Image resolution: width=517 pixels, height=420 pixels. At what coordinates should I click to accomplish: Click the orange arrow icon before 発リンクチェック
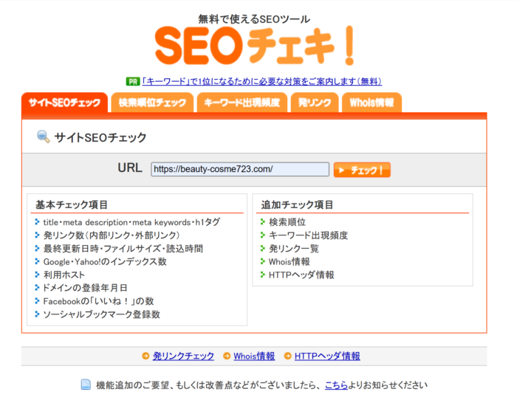[x=145, y=356]
